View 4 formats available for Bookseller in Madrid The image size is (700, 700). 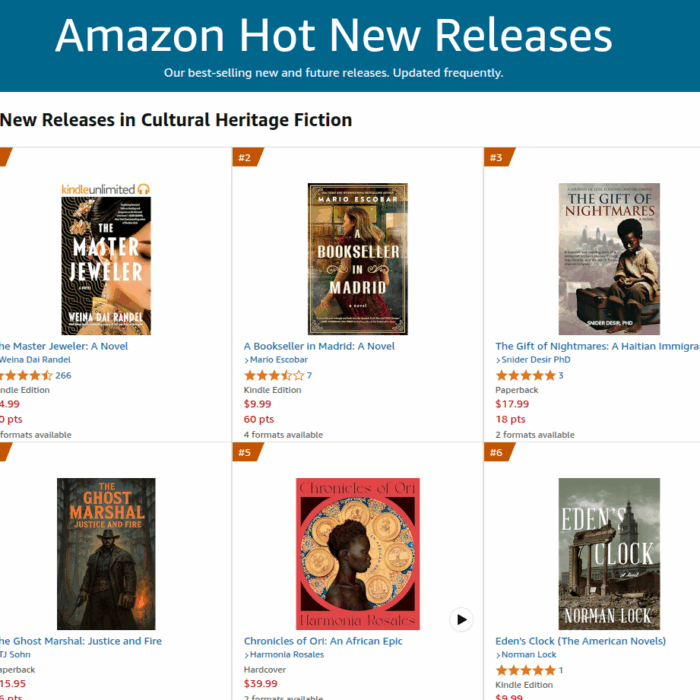click(283, 434)
